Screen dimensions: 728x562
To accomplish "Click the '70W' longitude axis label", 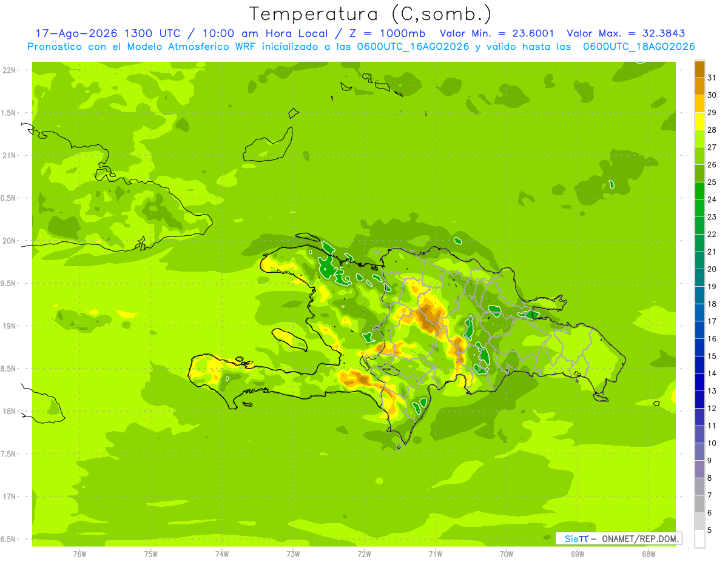I will [507, 554].
